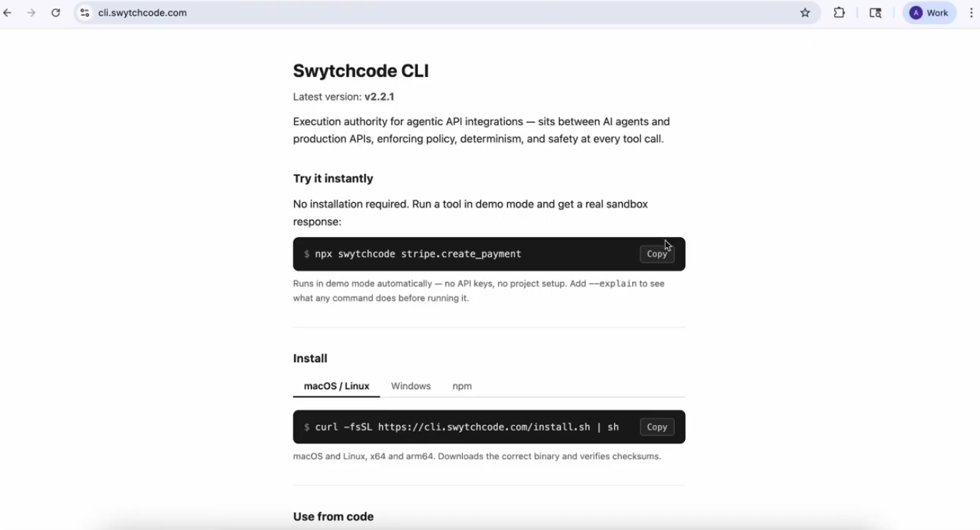980x530 pixels.
Task: Click the Use from code heading
Action: [334, 516]
